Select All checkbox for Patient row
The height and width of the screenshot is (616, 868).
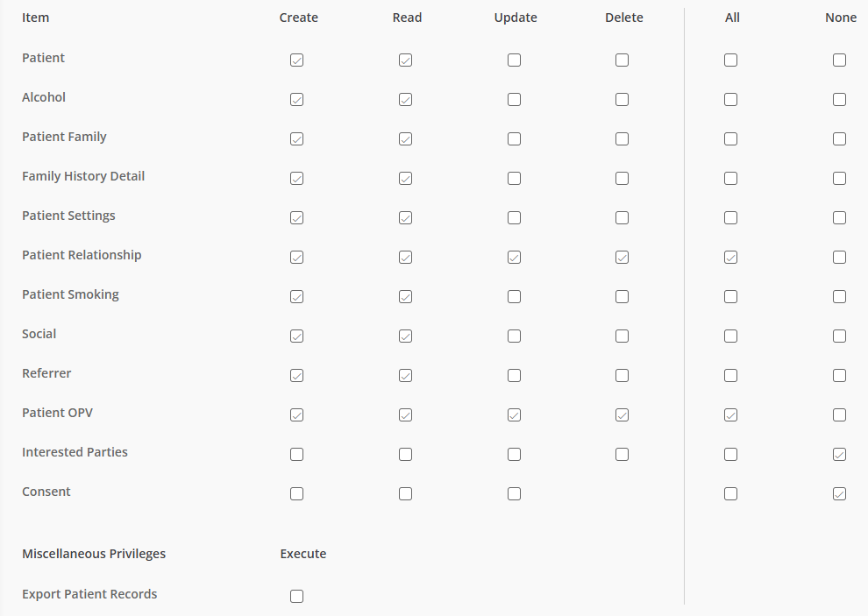click(x=730, y=60)
